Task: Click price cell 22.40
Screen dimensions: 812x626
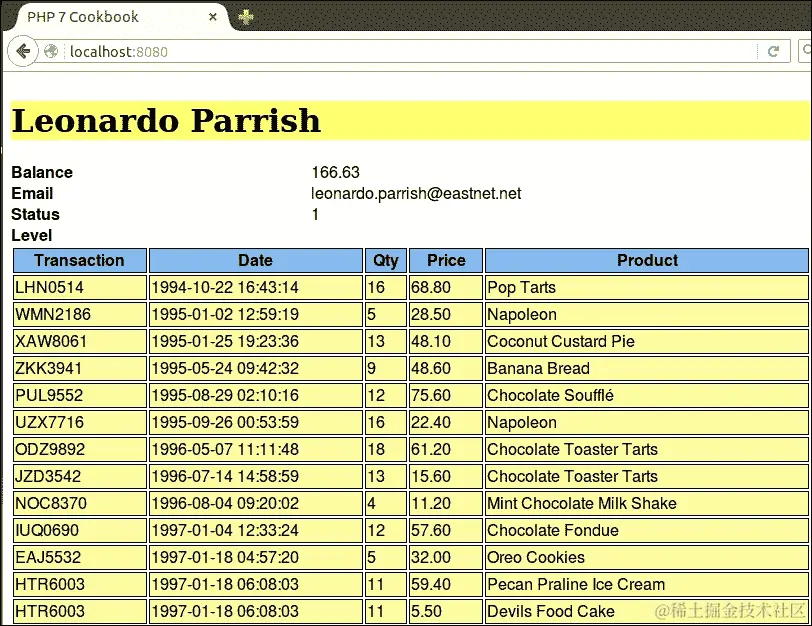Action: click(446, 422)
